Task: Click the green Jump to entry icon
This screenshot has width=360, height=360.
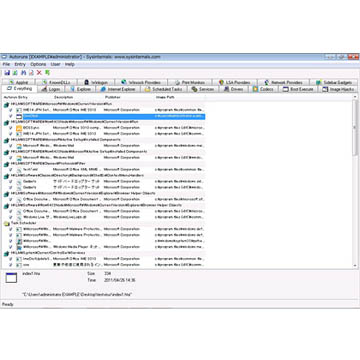Action: [47, 72]
